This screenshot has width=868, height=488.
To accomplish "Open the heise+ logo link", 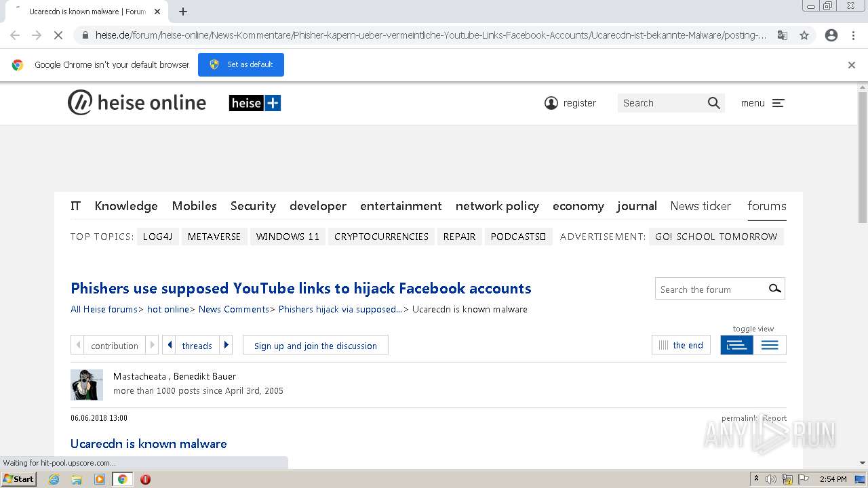I will pyautogui.click(x=255, y=103).
